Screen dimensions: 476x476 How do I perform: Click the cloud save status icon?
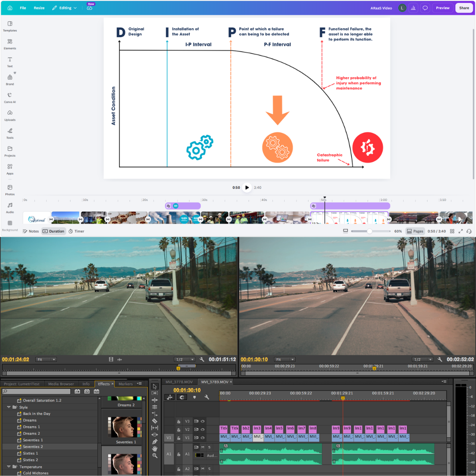(x=89, y=8)
